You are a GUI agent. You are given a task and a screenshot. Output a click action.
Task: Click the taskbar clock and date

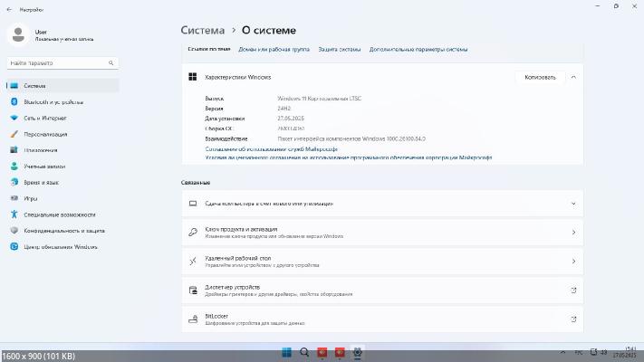pos(624,352)
